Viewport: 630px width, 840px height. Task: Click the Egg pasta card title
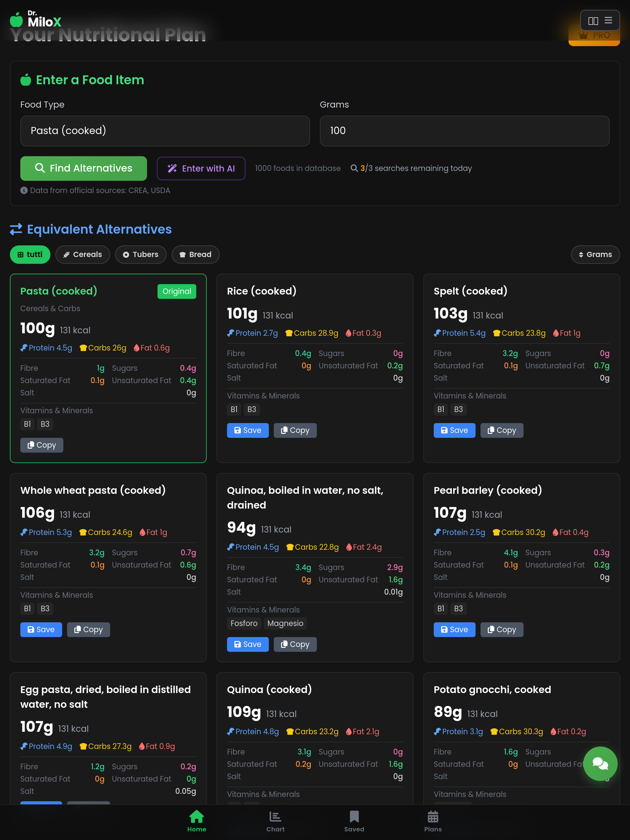105,697
